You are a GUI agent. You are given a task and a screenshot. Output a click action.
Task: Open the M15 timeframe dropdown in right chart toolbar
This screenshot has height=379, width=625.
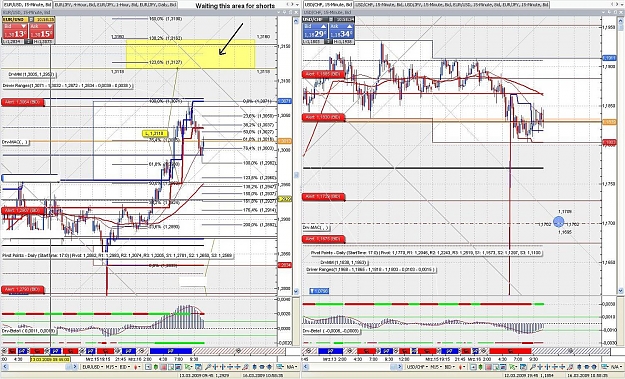click(x=436, y=367)
